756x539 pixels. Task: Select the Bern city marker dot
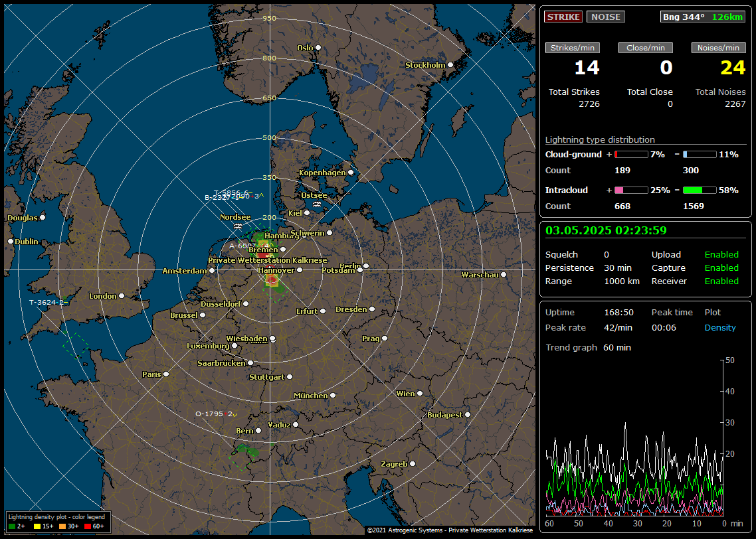258,431
